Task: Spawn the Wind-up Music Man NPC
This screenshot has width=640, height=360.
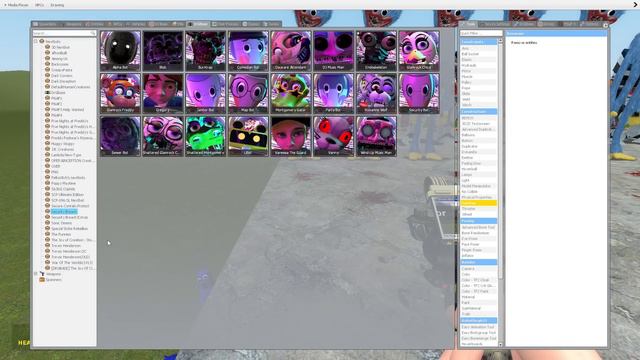Action: click(376, 136)
